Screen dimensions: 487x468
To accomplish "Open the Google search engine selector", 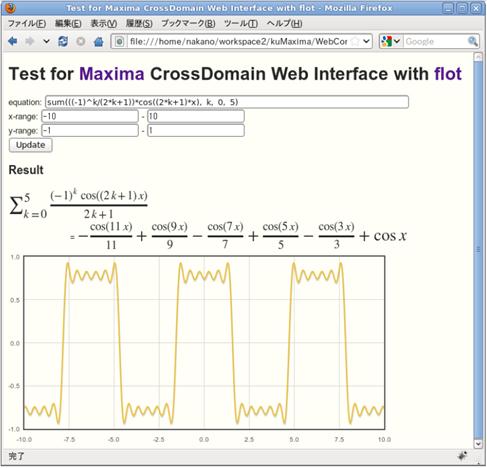I will pos(391,42).
